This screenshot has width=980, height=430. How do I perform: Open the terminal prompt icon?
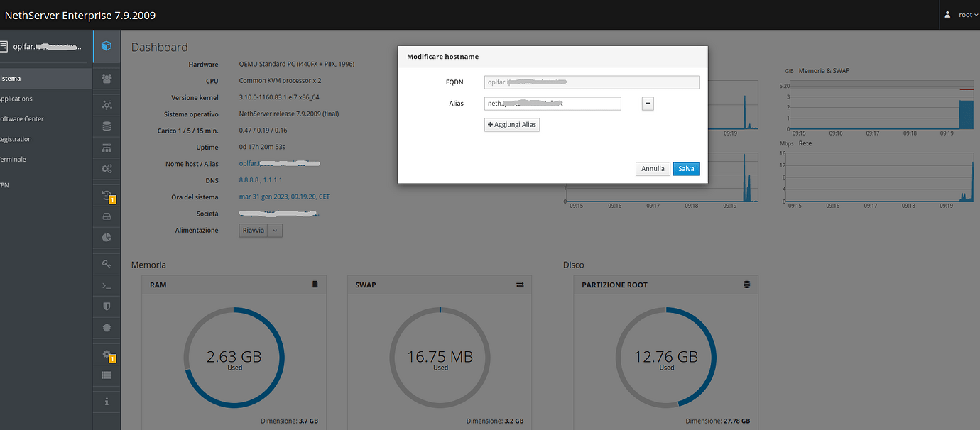click(107, 285)
